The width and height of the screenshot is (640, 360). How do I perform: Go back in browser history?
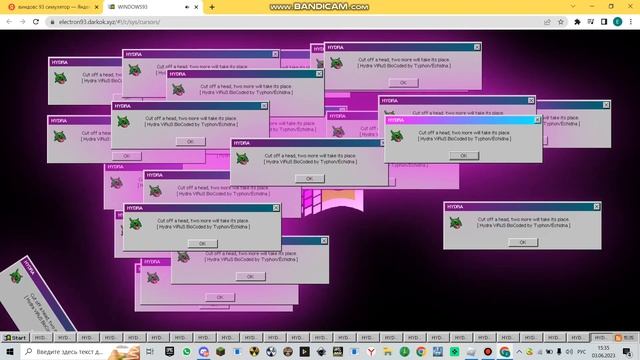tap(9, 22)
